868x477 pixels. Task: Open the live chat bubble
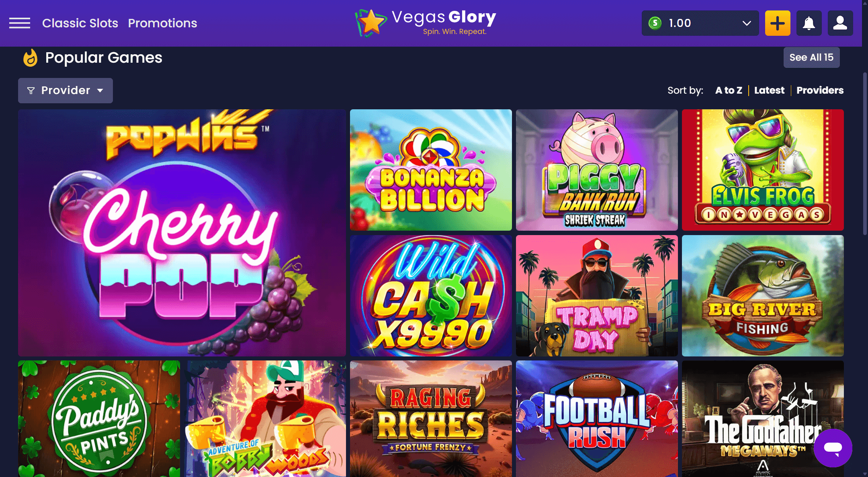tap(833, 448)
